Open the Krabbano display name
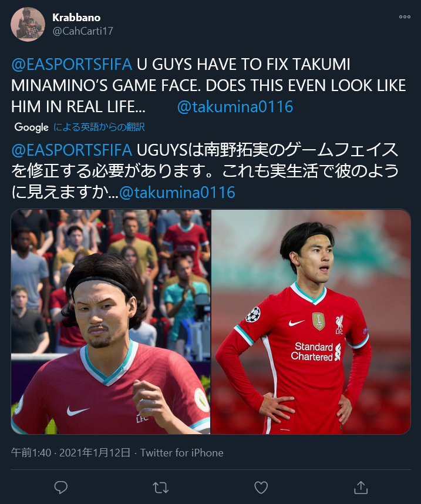 (x=76, y=18)
